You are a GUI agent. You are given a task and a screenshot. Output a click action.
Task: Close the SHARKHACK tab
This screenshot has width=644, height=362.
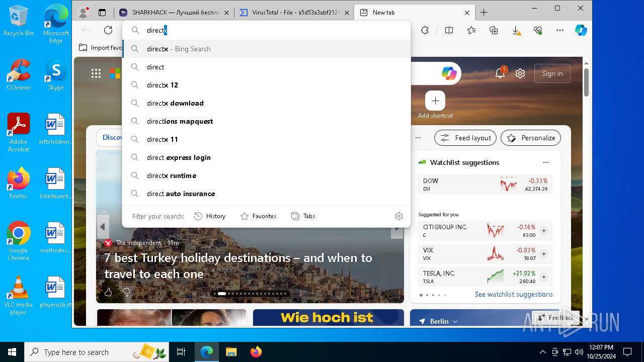pos(226,13)
